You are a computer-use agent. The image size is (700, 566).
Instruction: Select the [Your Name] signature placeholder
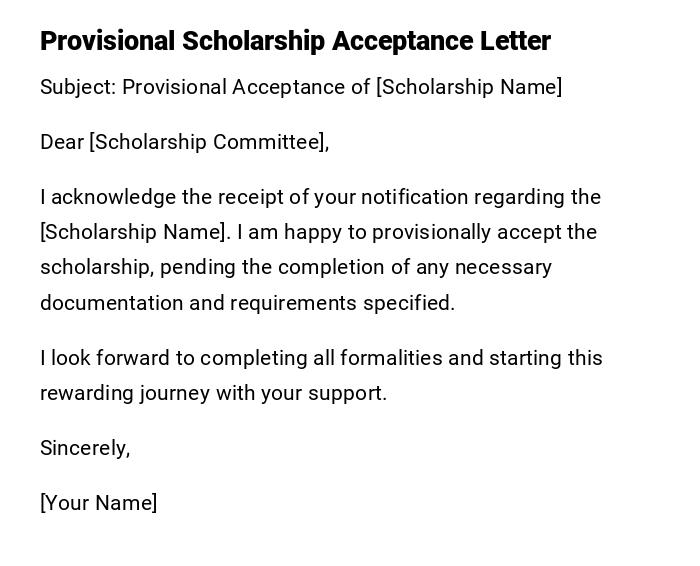98,503
